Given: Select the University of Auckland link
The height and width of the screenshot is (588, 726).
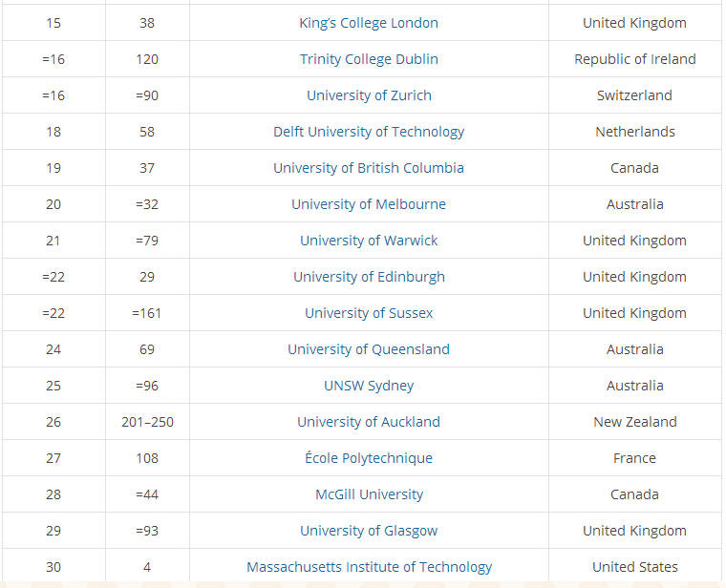Looking at the screenshot, I should (369, 422).
